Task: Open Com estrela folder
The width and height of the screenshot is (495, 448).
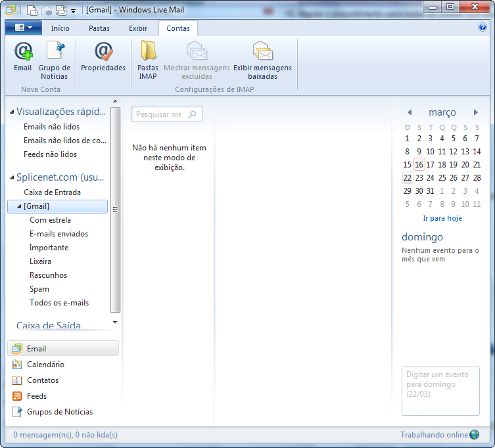Action: tap(50, 220)
